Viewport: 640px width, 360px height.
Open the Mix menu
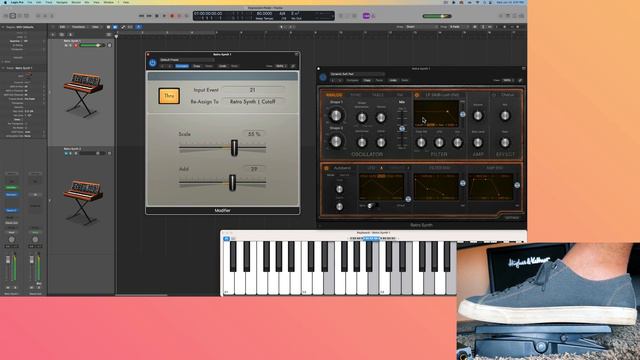[x=87, y=2]
